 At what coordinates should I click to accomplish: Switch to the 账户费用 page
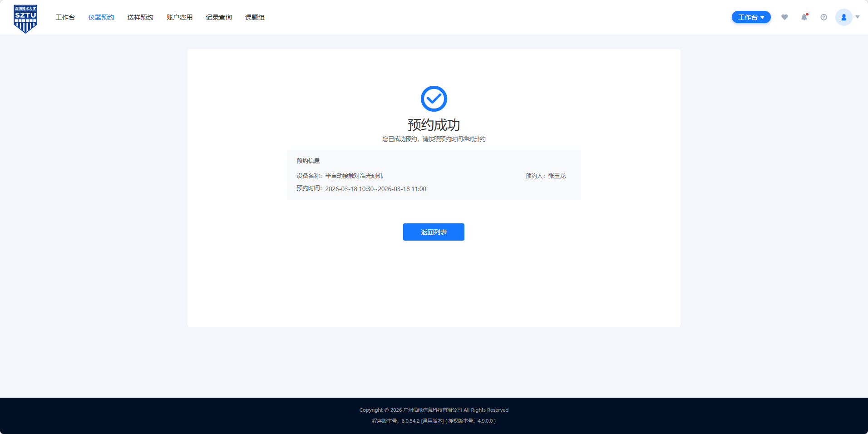(x=180, y=17)
